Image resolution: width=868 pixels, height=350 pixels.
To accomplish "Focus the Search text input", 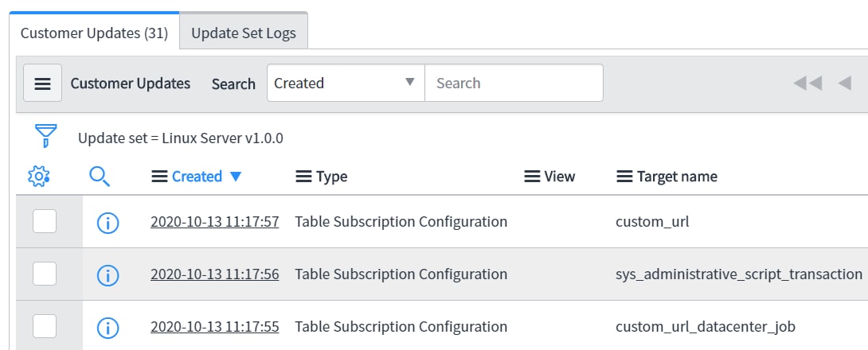I will click(514, 83).
